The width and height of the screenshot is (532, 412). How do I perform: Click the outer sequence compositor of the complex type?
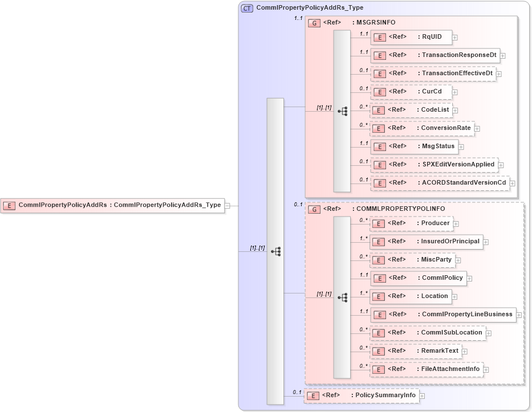point(277,251)
